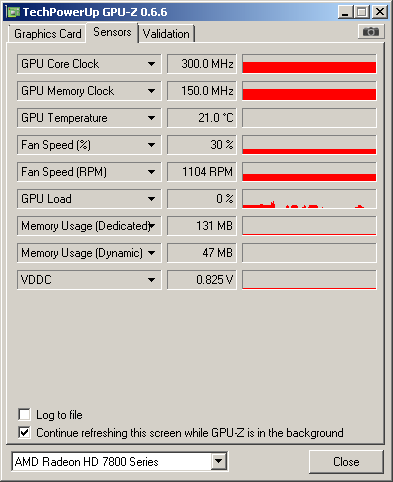Uncheck Continue refreshing in background option
393x482 pixels.
pyautogui.click(x=25, y=433)
